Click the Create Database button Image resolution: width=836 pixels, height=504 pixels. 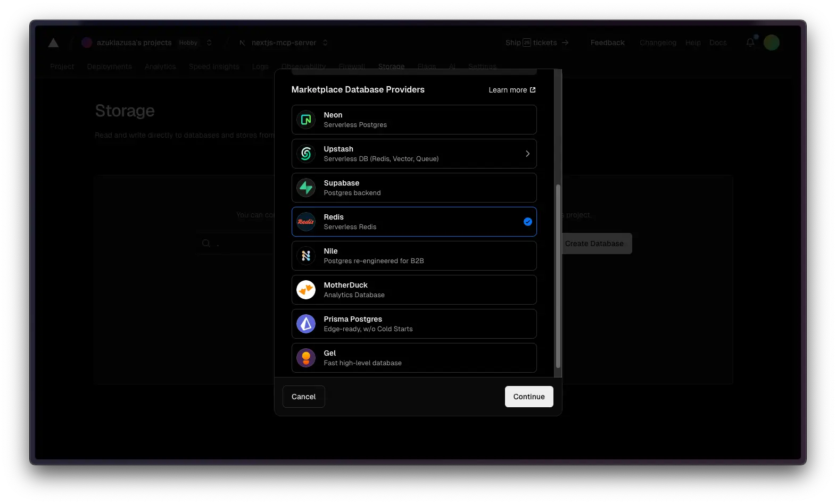tap(594, 243)
